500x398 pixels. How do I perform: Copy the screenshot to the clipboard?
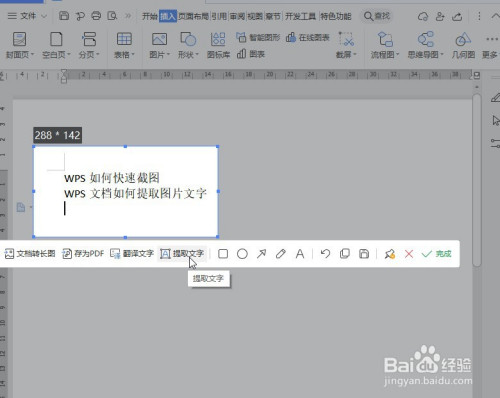345,254
